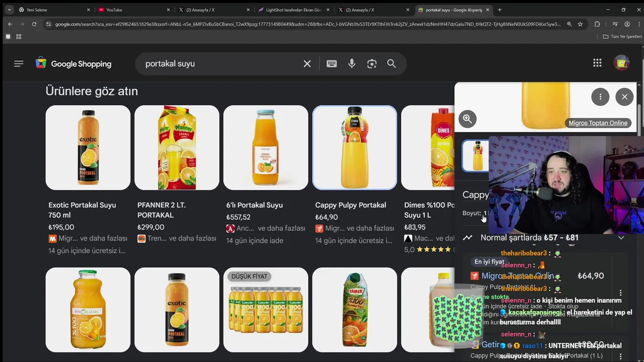Select the Pfanner orange carton image
Image resolution: width=644 pixels, height=362 pixels.
point(177,147)
